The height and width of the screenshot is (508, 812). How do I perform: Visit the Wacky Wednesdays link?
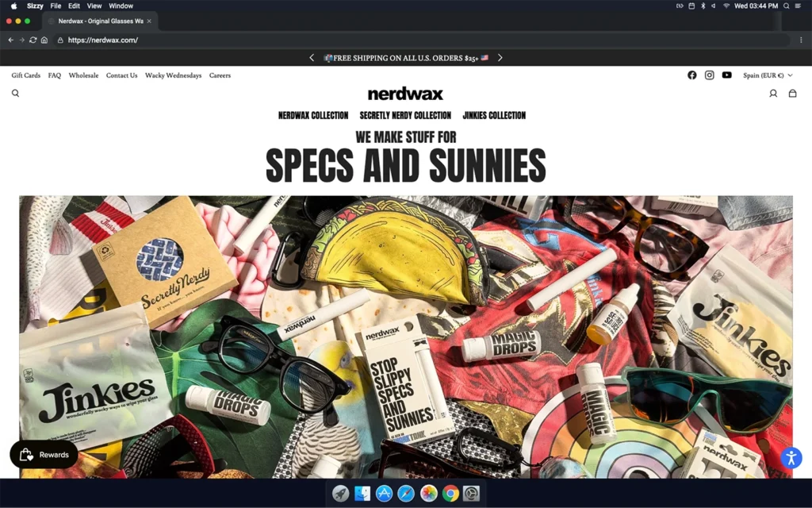(173, 75)
